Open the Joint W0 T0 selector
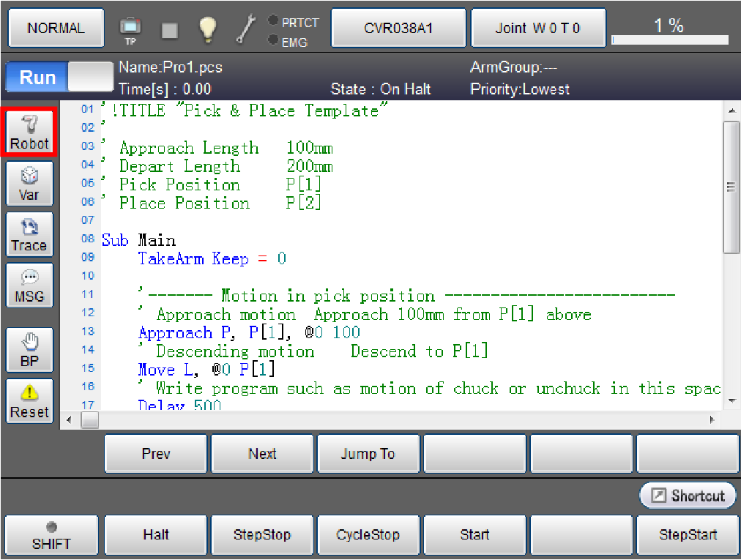741x560 pixels. click(x=537, y=29)
